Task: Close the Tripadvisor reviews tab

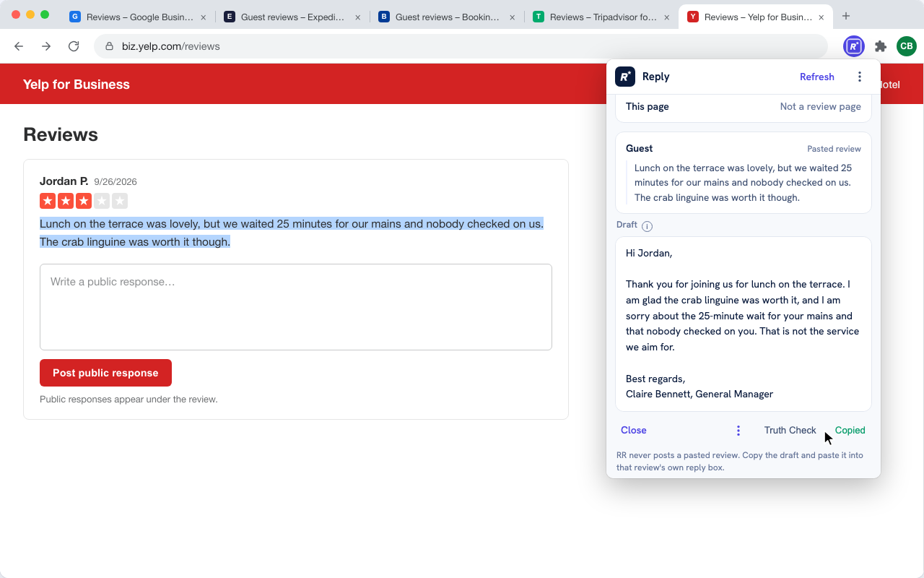Action: (x=666, y=17)
